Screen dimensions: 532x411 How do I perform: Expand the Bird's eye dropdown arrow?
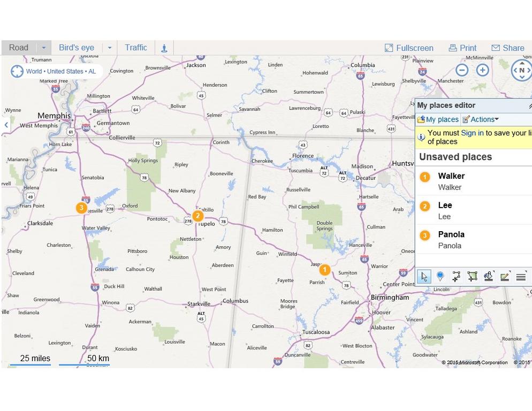[110, 48]
